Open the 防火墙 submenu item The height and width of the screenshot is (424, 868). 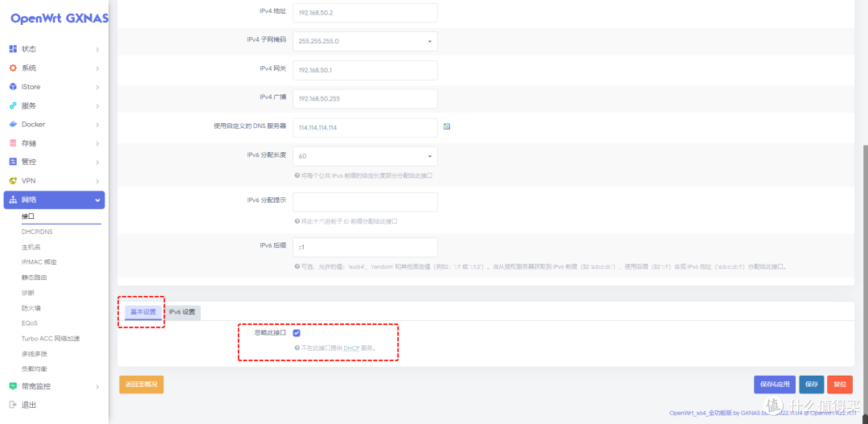[31, 307]
